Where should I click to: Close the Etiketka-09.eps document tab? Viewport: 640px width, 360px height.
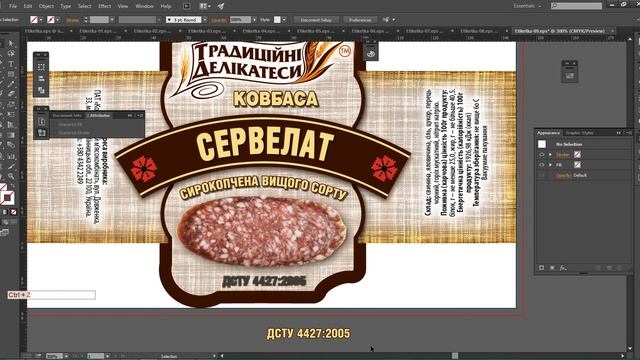(612, 31)
